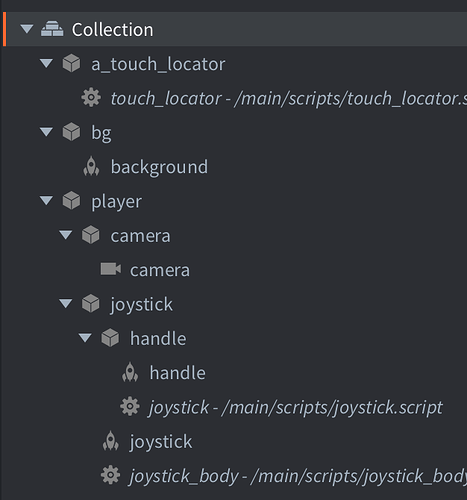The image size is (467, 500).
Task: Select the joystick.script component entry
Action: pos(296,407)
